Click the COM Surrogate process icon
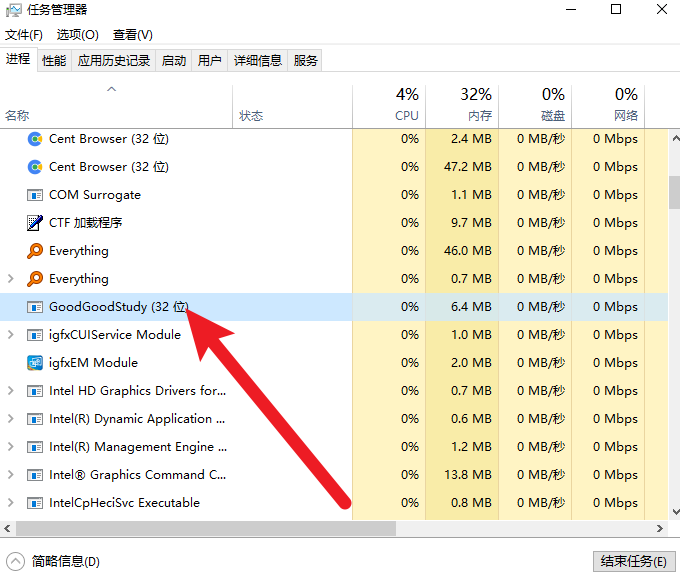The width and height of the screenshot is (680, 583). 35,195
